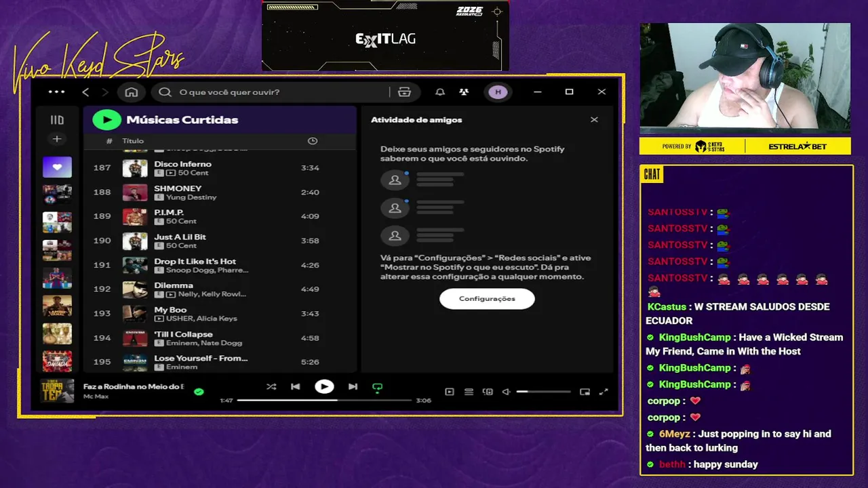
Task: Open the Spotify three-dots main menu
Action: (x=57, y=92)
